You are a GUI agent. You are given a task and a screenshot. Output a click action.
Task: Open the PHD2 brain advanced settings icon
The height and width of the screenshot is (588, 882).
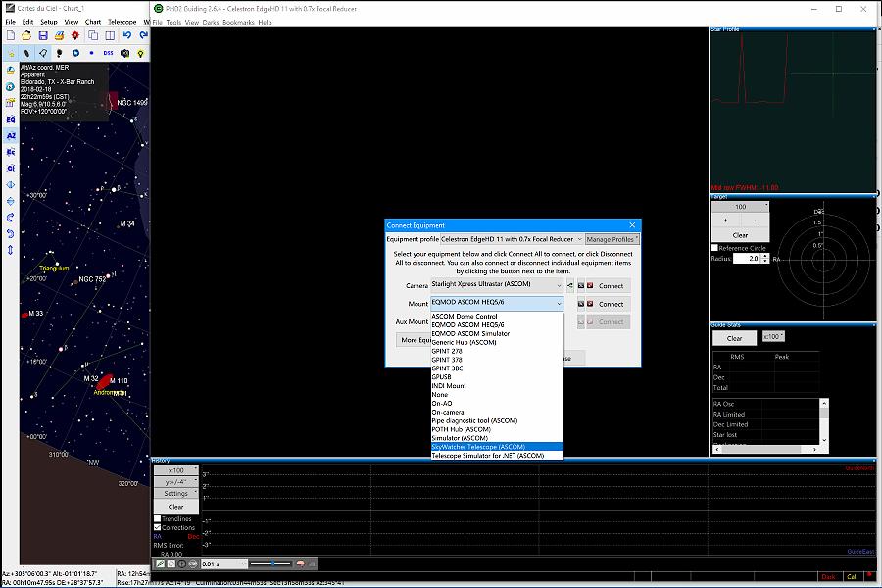click(301, 563)
